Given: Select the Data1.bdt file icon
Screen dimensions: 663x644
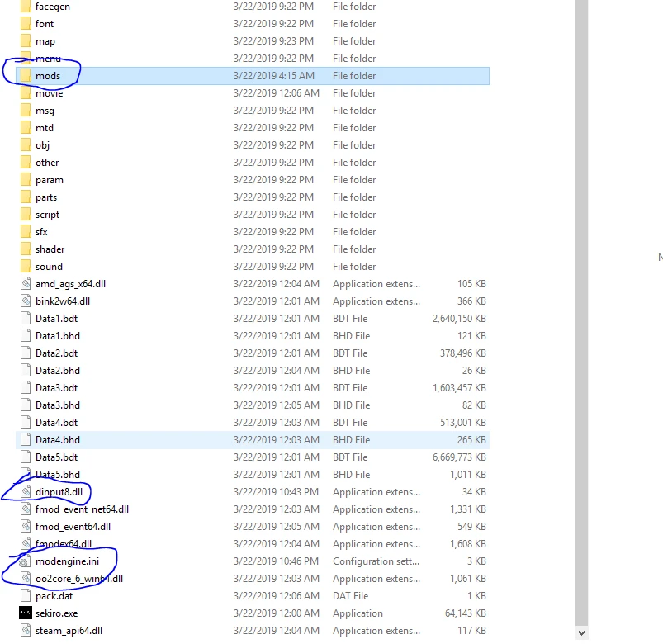Looking at the screenshot, I should (25, 319).
